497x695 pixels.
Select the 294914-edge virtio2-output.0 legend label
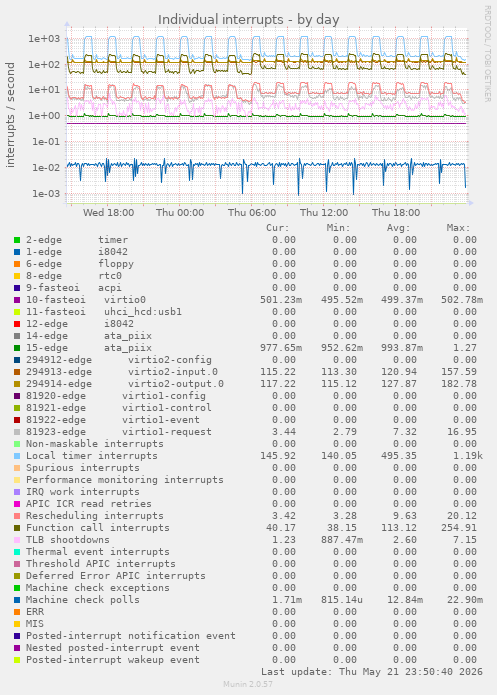[125, 384]
